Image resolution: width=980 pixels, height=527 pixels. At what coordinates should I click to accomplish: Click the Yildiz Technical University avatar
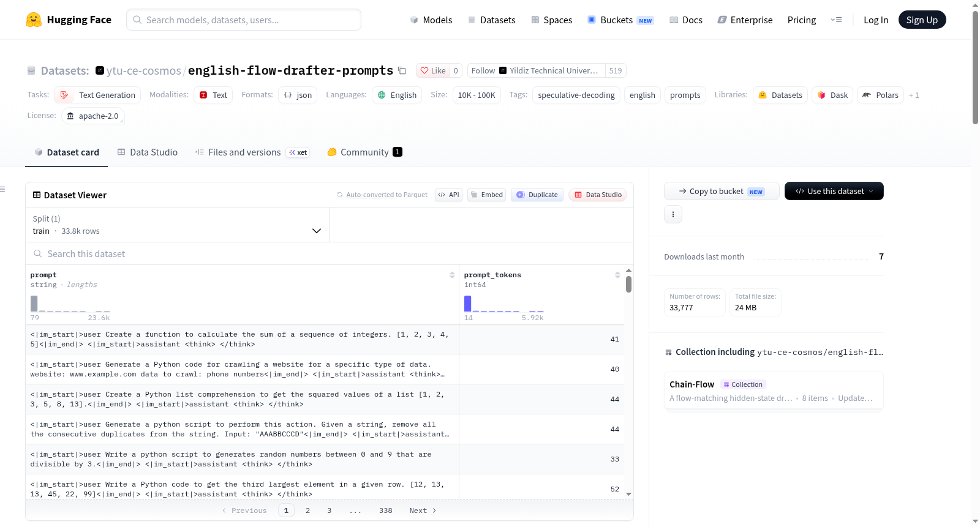point(503,70)
